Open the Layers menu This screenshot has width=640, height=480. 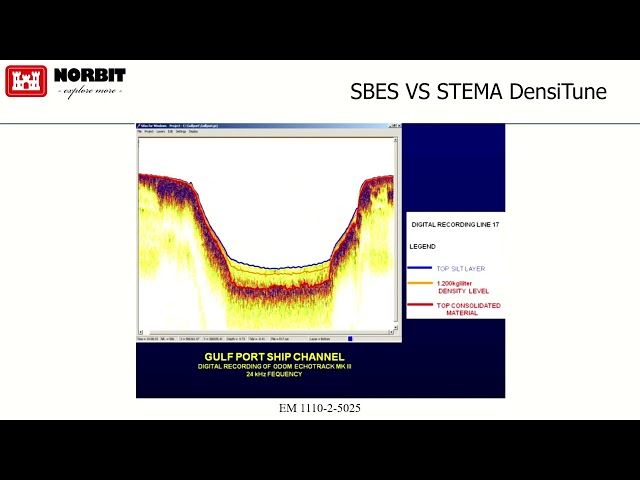pyautogui.click(x=161, y=131)
